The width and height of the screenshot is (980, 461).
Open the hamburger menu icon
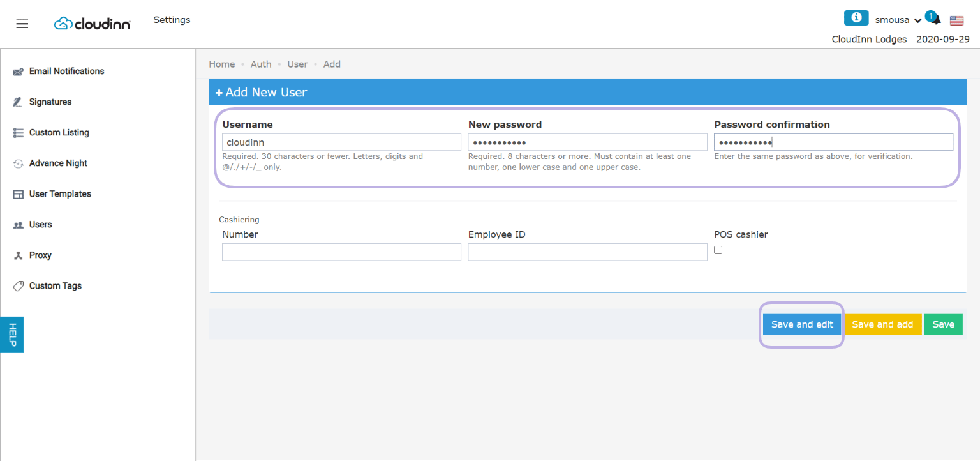(x=22, y=24)
